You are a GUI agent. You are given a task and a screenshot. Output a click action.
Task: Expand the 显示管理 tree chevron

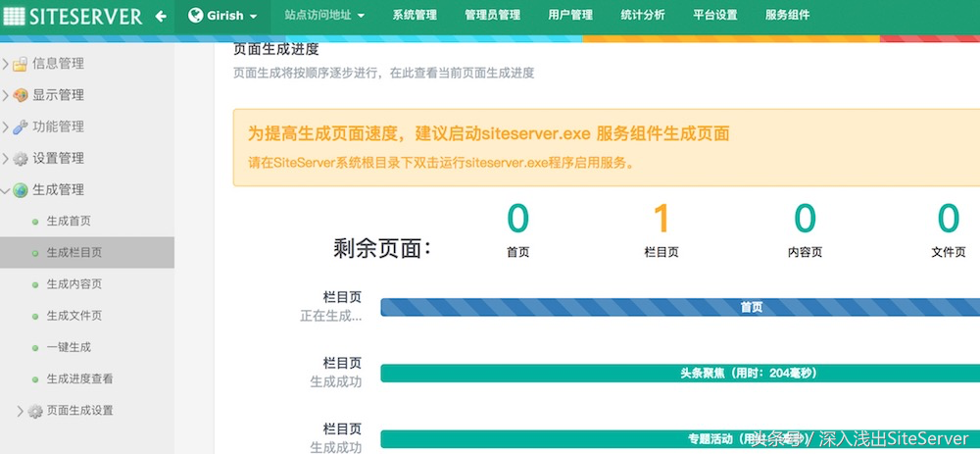(6, 95)
